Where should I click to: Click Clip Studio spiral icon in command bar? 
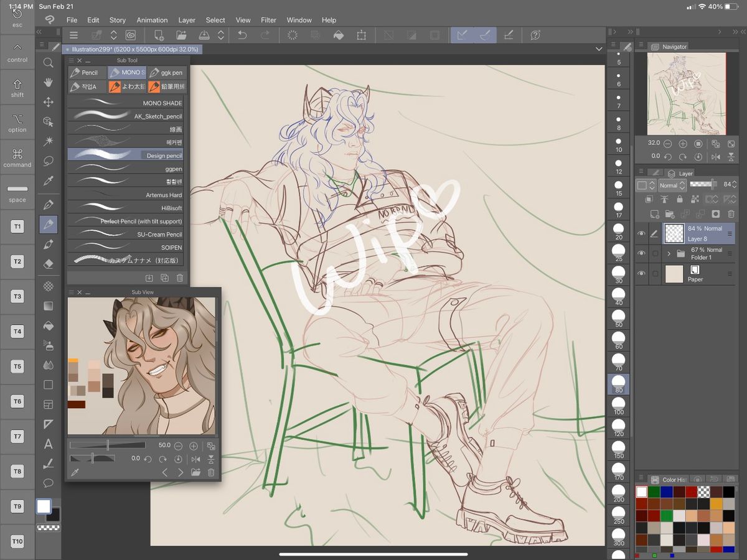130,35
